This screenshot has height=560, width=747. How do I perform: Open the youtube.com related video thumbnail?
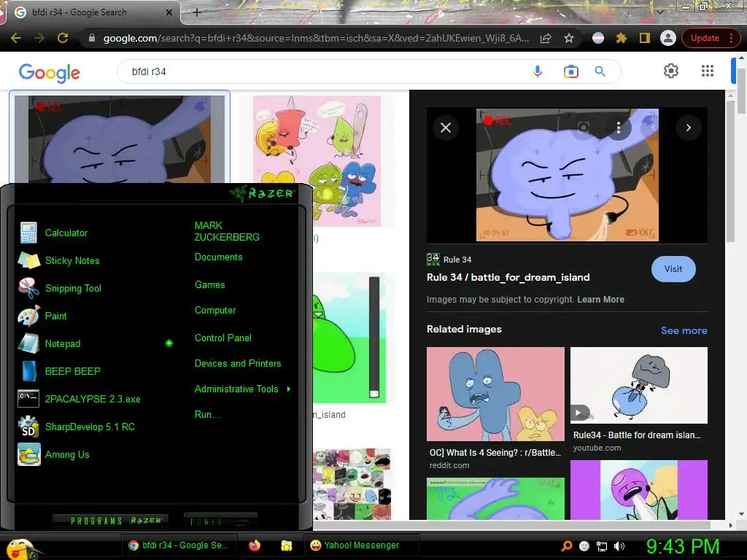point(639,385)
